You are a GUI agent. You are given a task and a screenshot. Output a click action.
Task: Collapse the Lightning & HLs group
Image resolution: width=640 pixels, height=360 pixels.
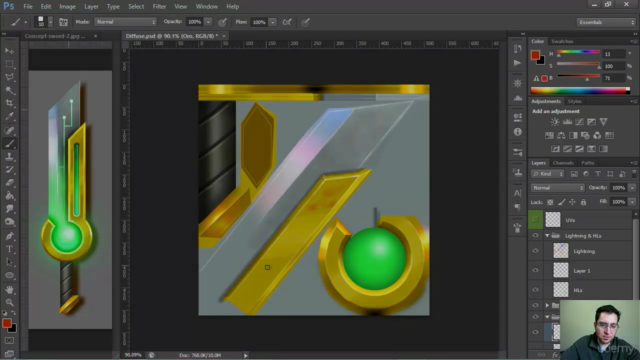pyautogui.click(x=547, y=236)
